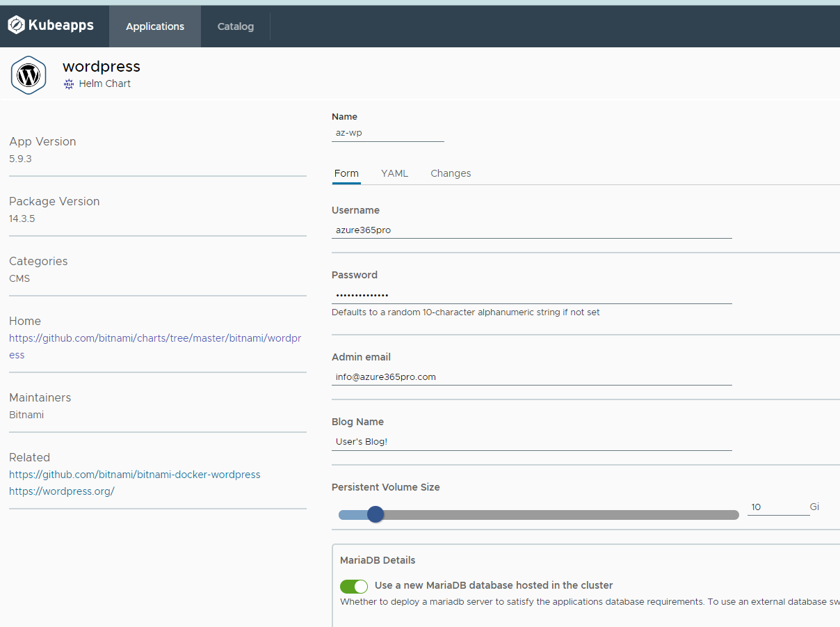The height and width of the screenshot is (627, 840).
Task: Click the App Version value 5.9.3
Action: point(20,159)
